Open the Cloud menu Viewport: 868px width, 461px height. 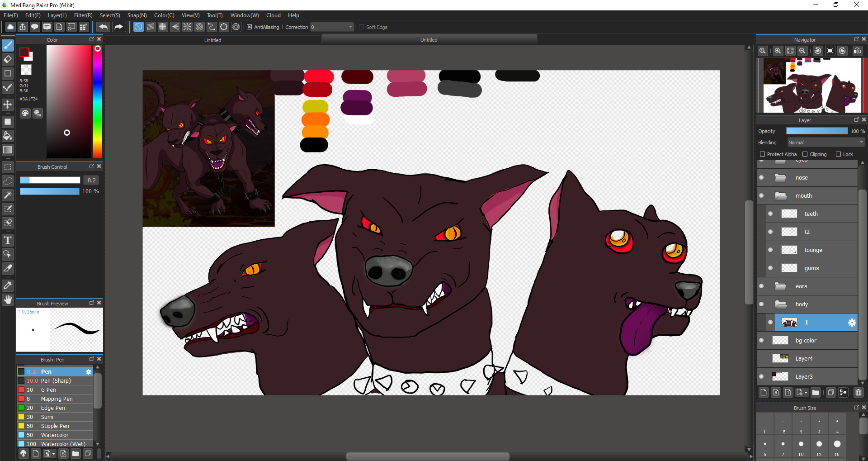click(274, 15)
